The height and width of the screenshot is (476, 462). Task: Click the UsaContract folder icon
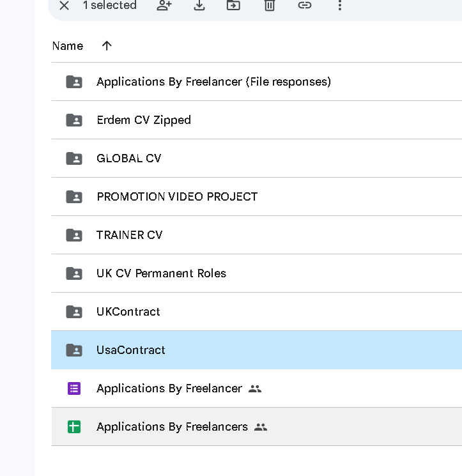click(74, 350)
